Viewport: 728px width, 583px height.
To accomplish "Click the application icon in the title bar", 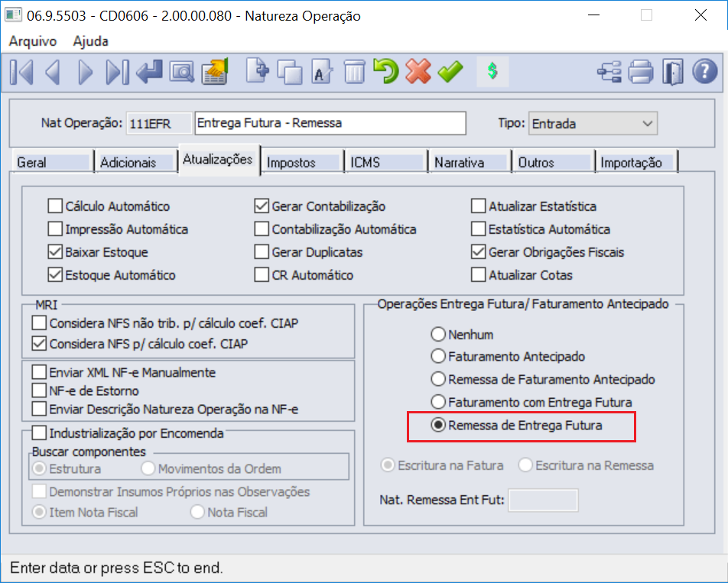I will point(12,15).
